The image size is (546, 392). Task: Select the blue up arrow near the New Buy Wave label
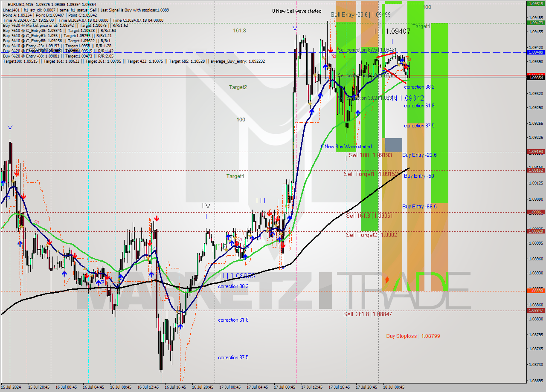357,113
